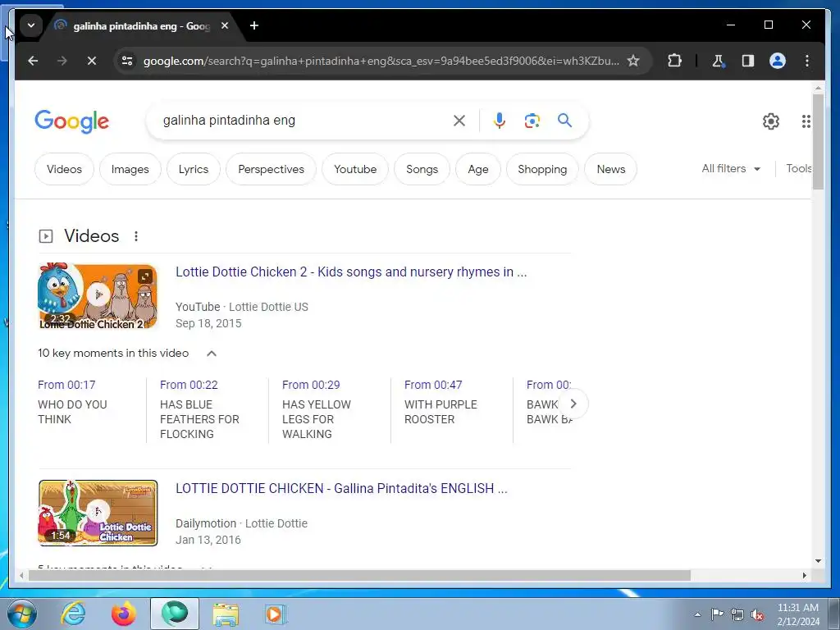The width and height of the screenshot is (840, 630).
Task: Click the address bar URL
Action: click(381, 61)
